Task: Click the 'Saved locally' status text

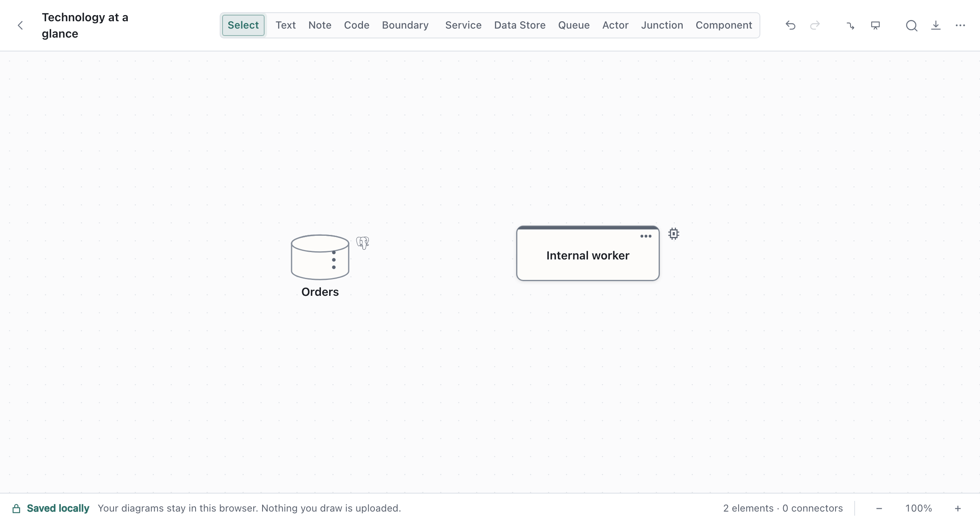Action: click(58, 508)
